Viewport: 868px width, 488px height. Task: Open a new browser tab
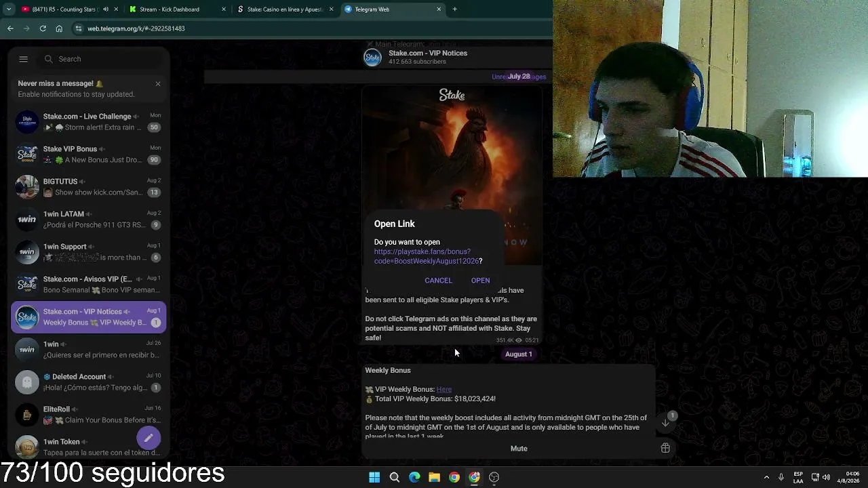[454, 9]
